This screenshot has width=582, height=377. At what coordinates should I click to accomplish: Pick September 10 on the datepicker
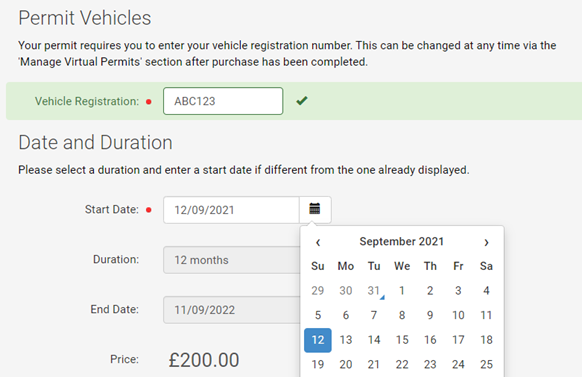click(x=458, y=315)
